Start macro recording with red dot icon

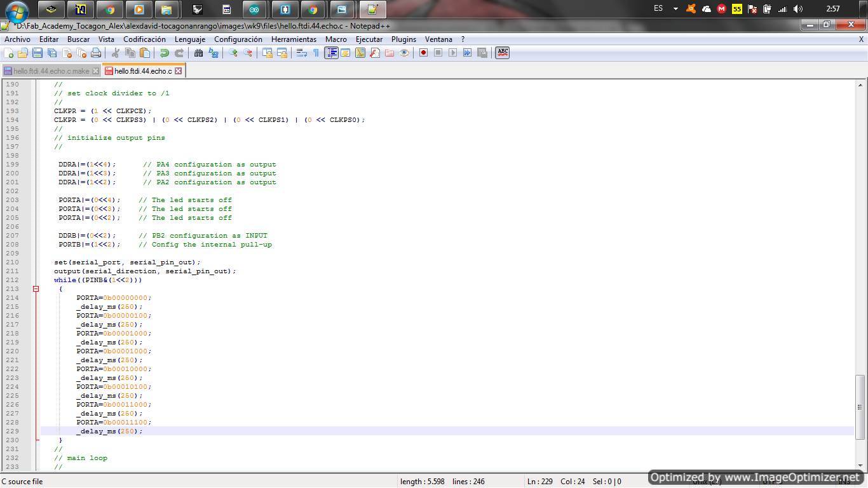coord(423,53)
